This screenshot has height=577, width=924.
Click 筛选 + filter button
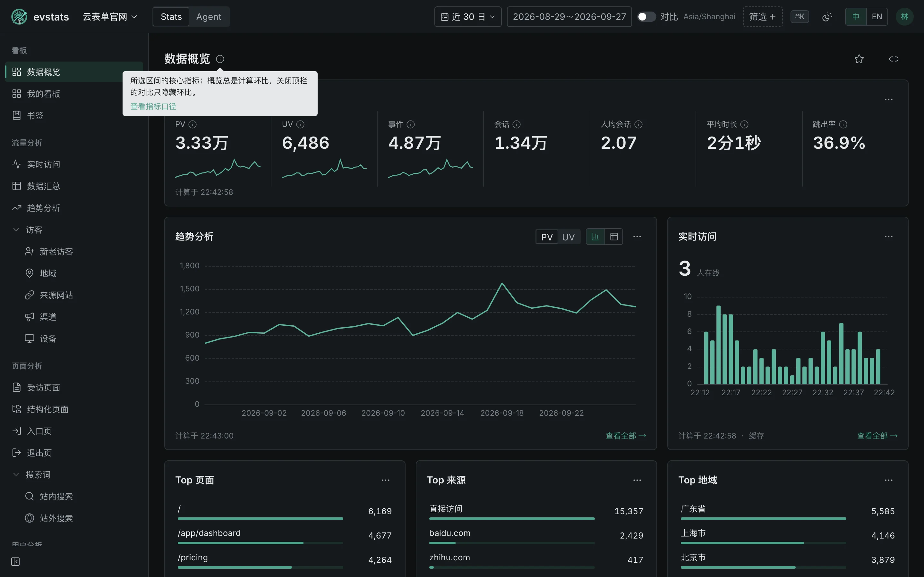763,17
